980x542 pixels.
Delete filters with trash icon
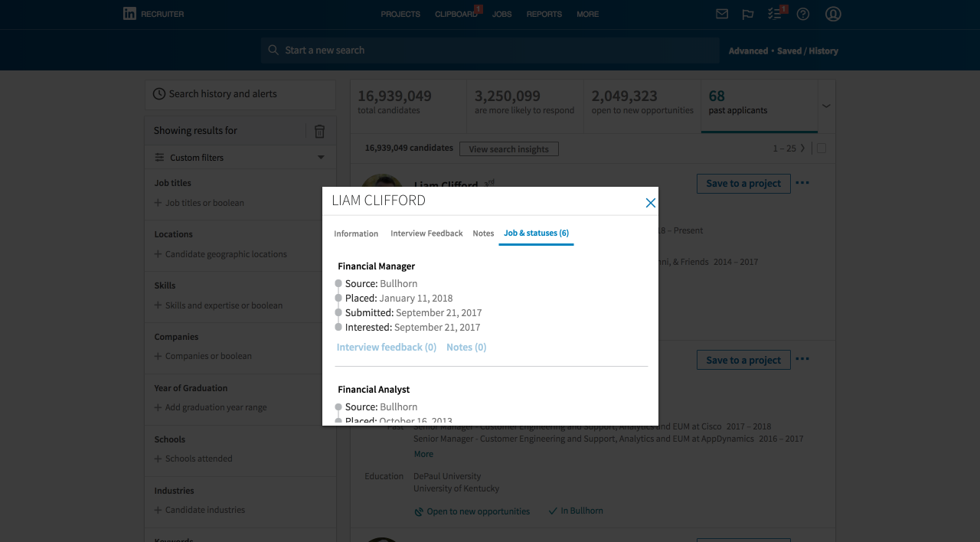point(320,131)
